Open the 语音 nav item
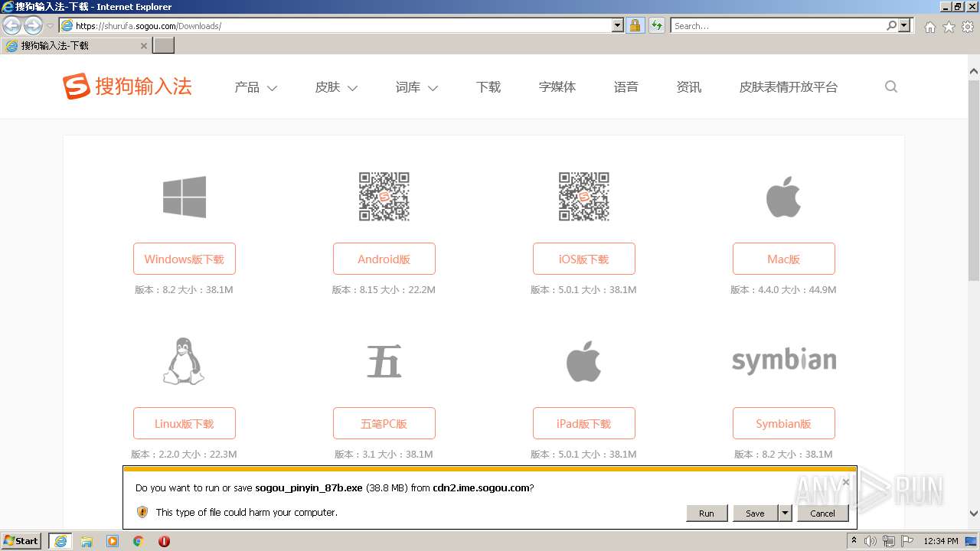The width and height of the screenshot is (980, 551). 626,87
